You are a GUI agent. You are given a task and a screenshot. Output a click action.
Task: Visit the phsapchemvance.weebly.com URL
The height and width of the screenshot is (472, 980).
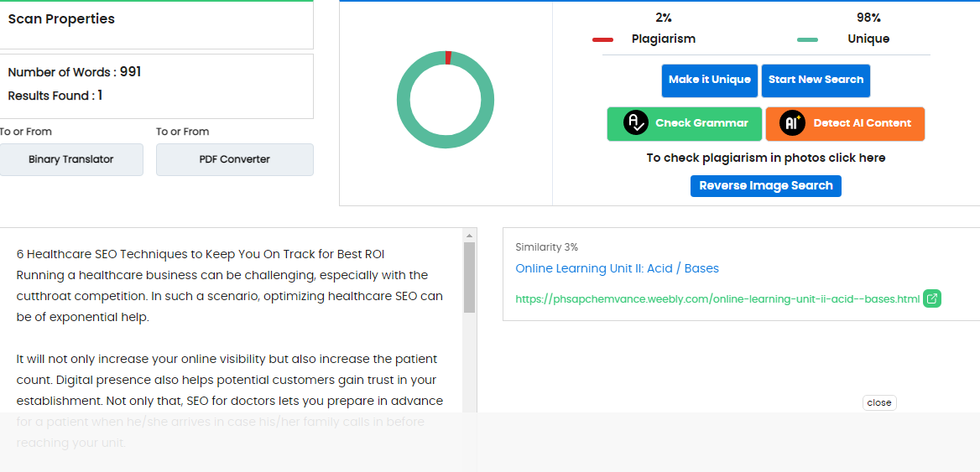(x=717, y=299)
